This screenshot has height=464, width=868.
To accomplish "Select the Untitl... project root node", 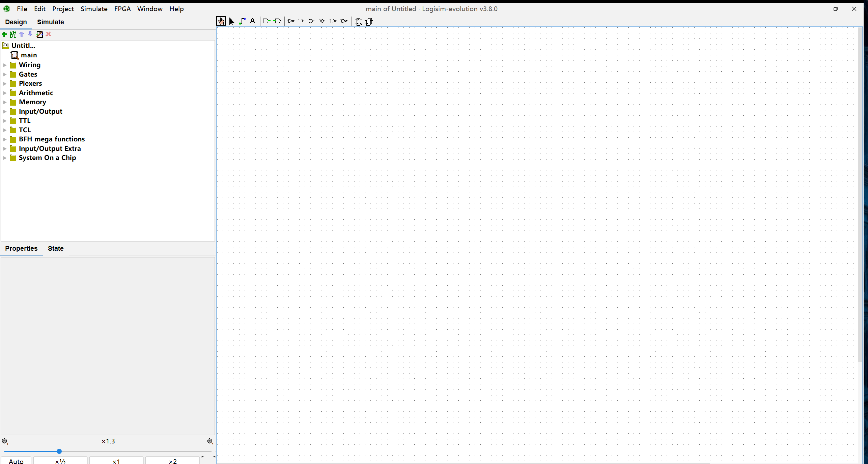I will point(23,45).
